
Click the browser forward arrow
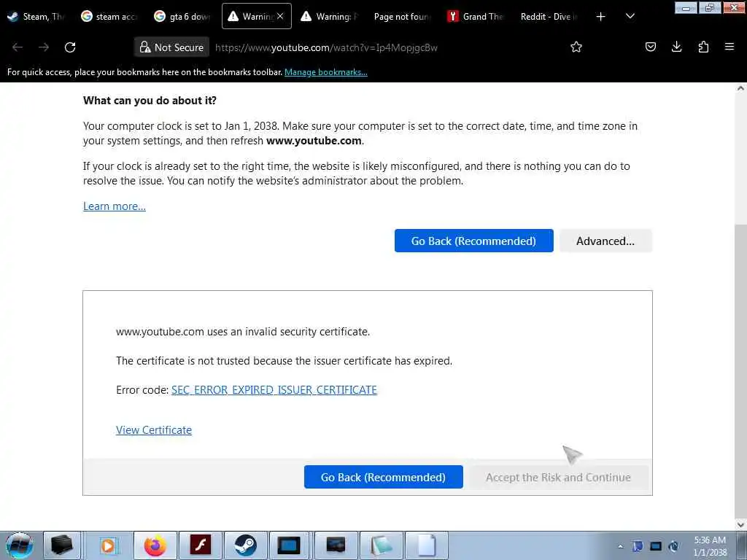(44, 47)
